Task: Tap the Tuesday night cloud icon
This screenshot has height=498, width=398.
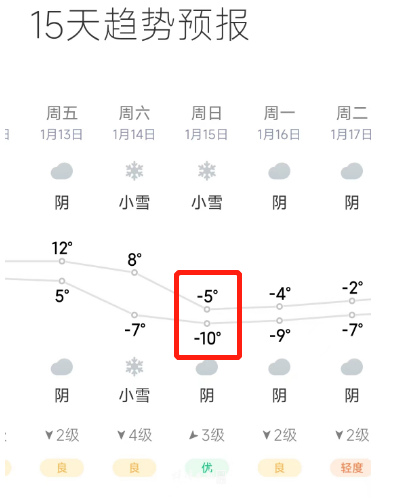Action: click(352, 367)
